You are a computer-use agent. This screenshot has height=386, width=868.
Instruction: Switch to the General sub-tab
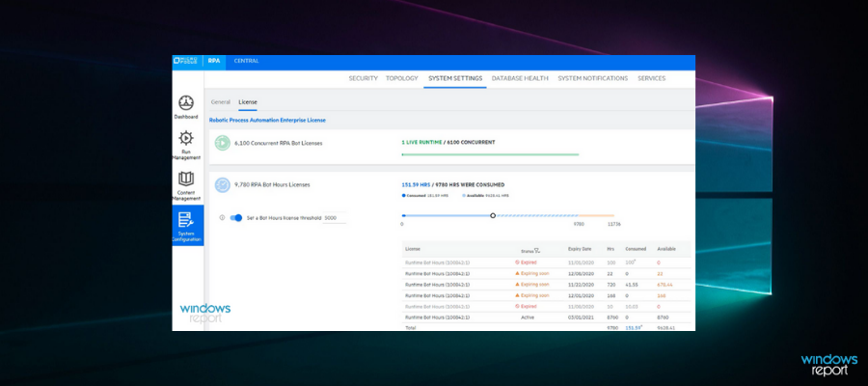(220, 101)
